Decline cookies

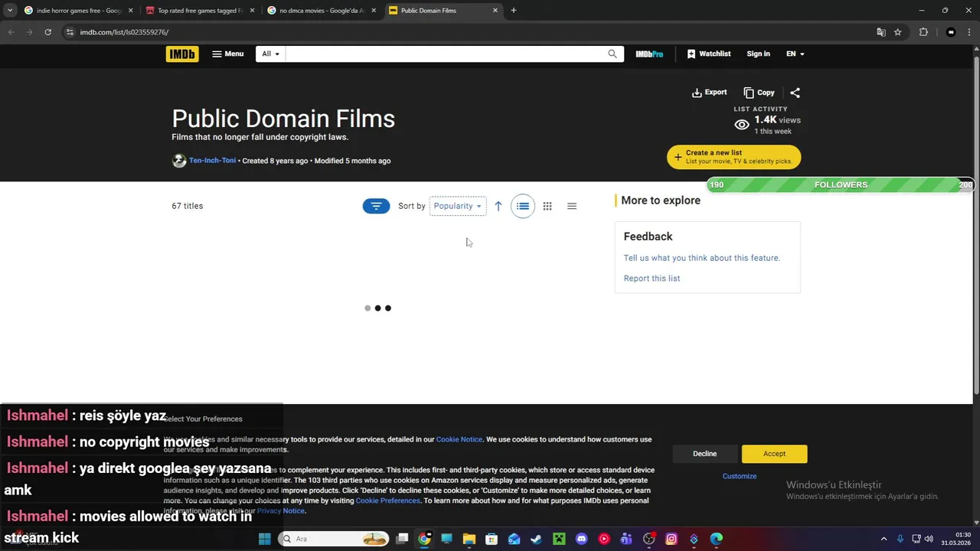point(704,454)
